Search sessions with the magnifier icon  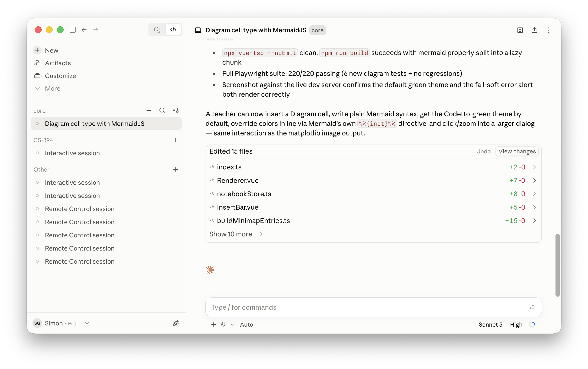point(162,111)
